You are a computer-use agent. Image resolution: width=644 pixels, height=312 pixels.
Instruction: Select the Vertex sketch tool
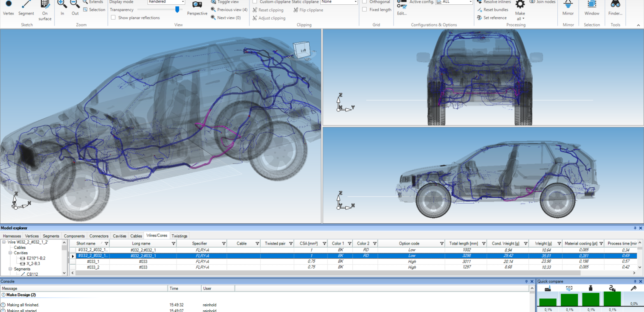click(9, 5)
